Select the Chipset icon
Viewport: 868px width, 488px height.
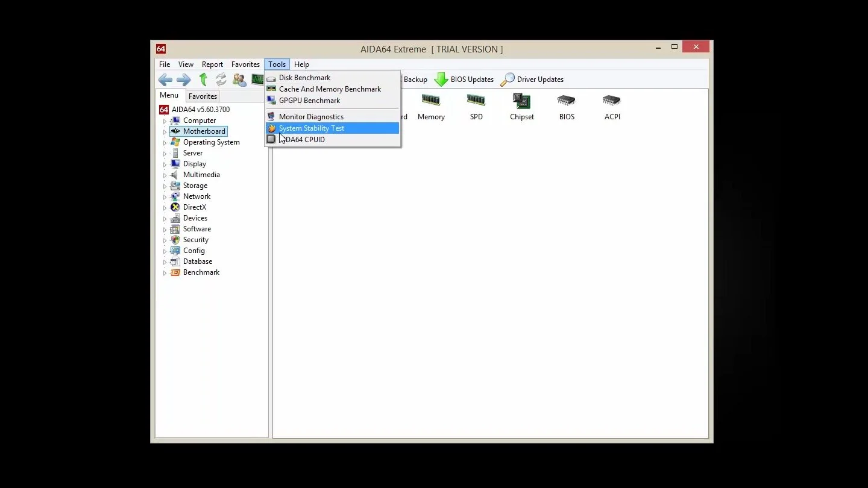click(521, 101)
